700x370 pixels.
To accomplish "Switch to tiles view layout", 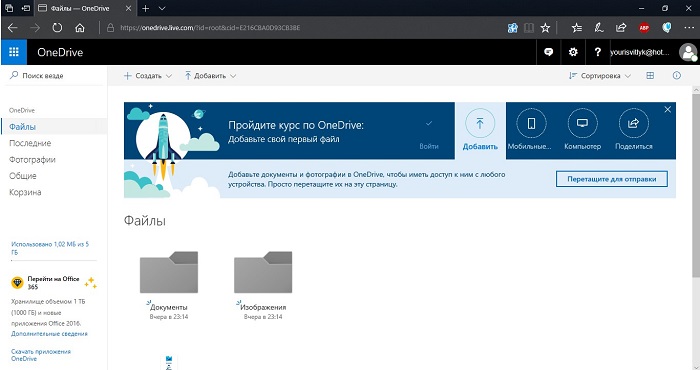I will (650, 76).
